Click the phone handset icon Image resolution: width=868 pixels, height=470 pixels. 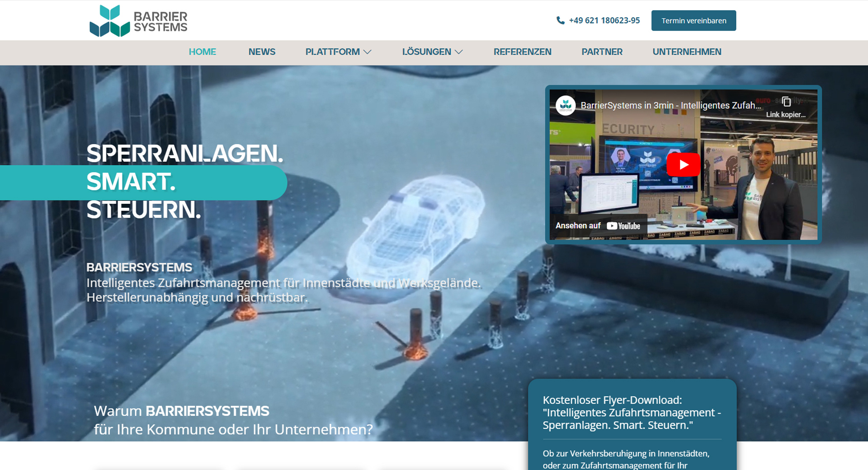click(561, 20)
